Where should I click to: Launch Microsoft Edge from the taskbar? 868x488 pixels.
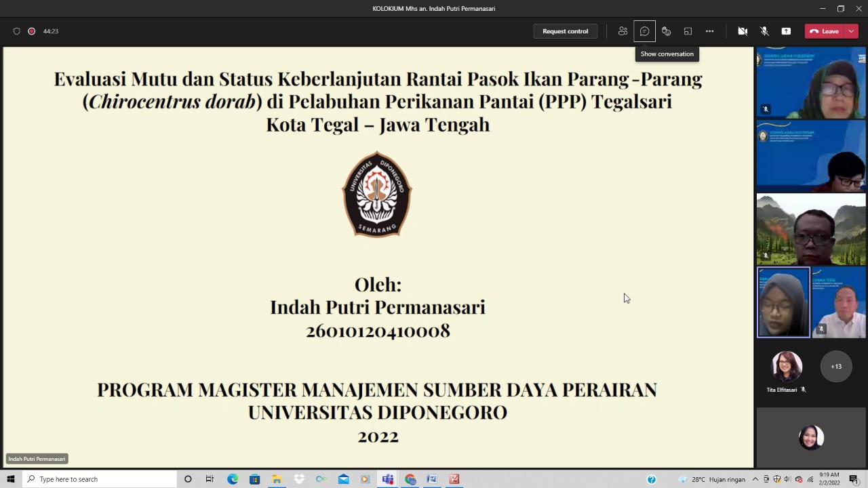[233, 479]
